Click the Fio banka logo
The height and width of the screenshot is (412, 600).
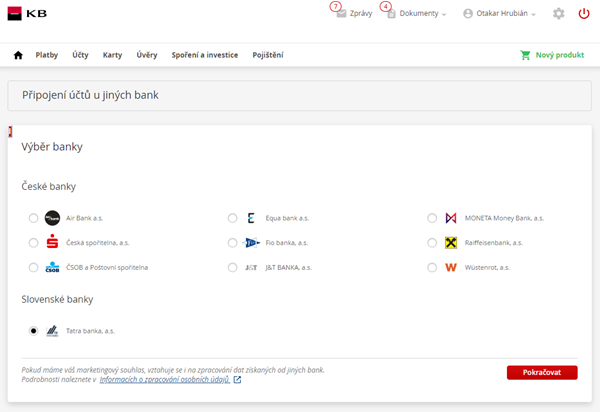point(251,243)
